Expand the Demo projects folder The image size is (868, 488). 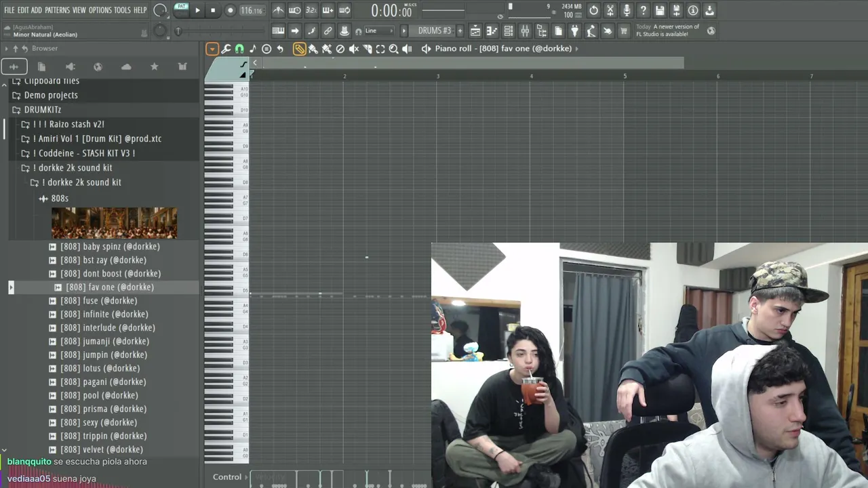tap(51, 96)
